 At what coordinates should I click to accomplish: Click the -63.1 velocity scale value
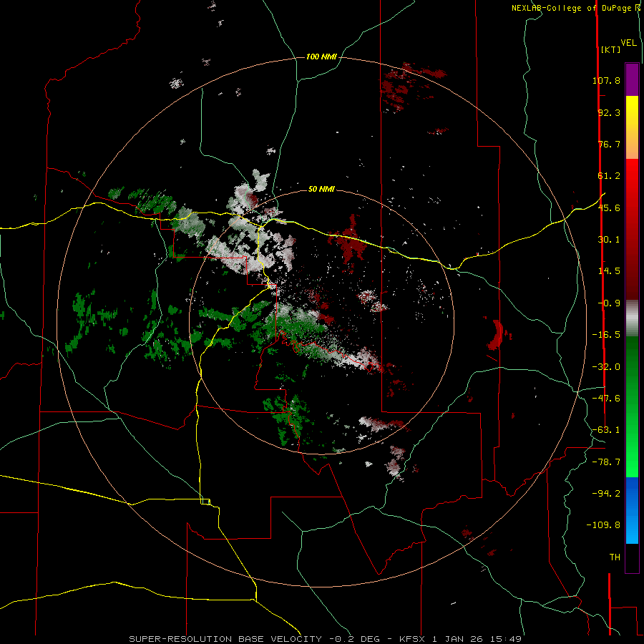[606, 430]
